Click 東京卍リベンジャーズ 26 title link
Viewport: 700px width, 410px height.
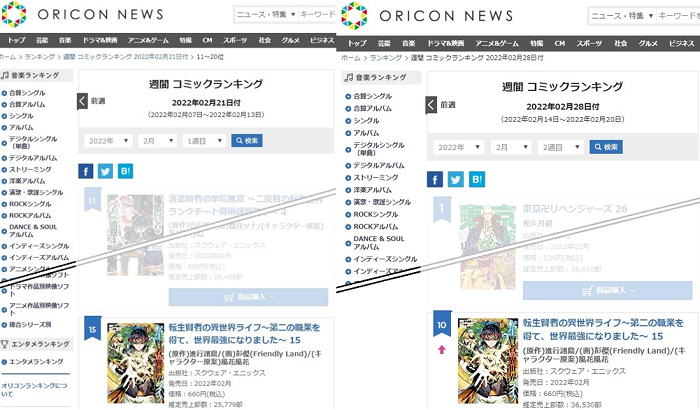pyautogui.click(x=575, y=209)
